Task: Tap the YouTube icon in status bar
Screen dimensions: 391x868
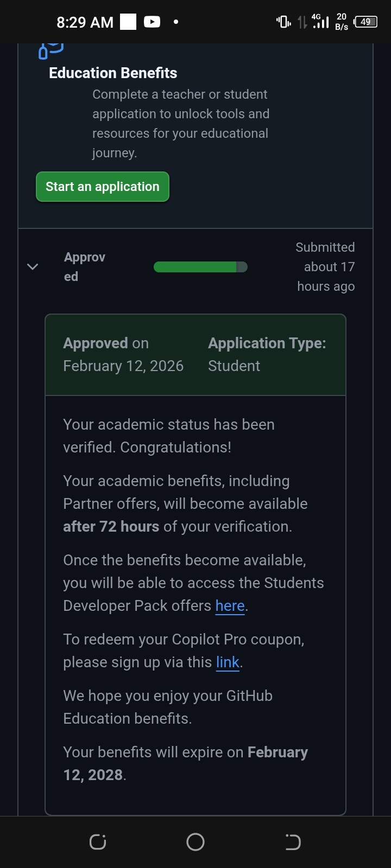Action: (x=152, y=22)
